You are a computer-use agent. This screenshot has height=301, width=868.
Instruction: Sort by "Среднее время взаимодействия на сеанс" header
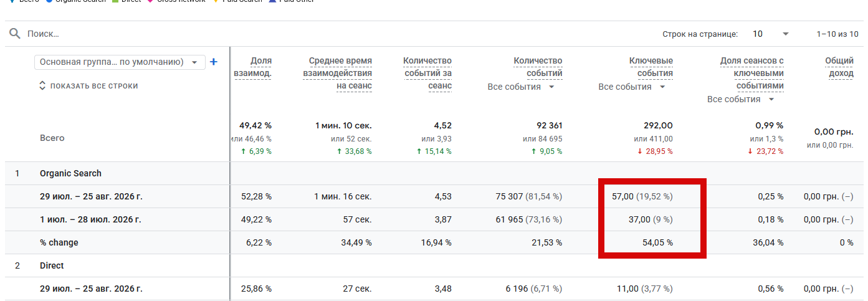point(337,73)
